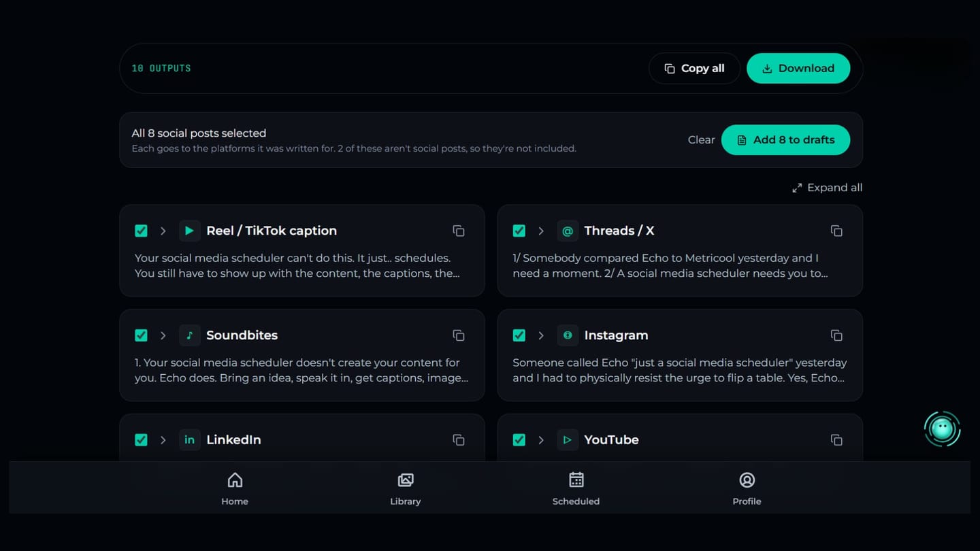
Task: Uncheck the Threads / X post
Action: [519, 231]
